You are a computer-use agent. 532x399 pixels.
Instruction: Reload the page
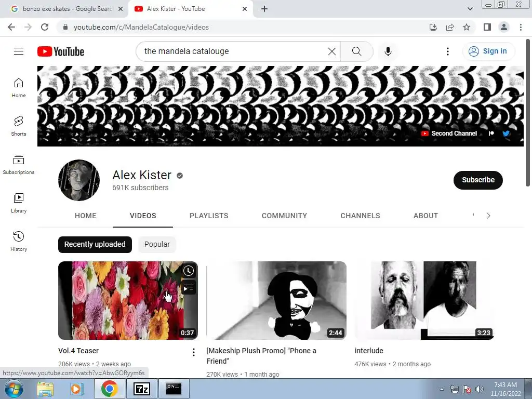[45, 27]
